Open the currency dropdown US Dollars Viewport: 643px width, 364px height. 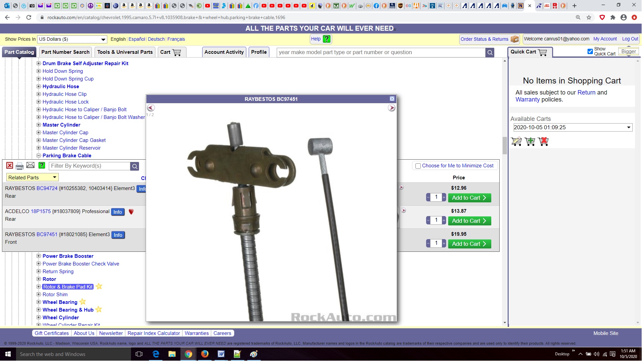tap(72, 39)
